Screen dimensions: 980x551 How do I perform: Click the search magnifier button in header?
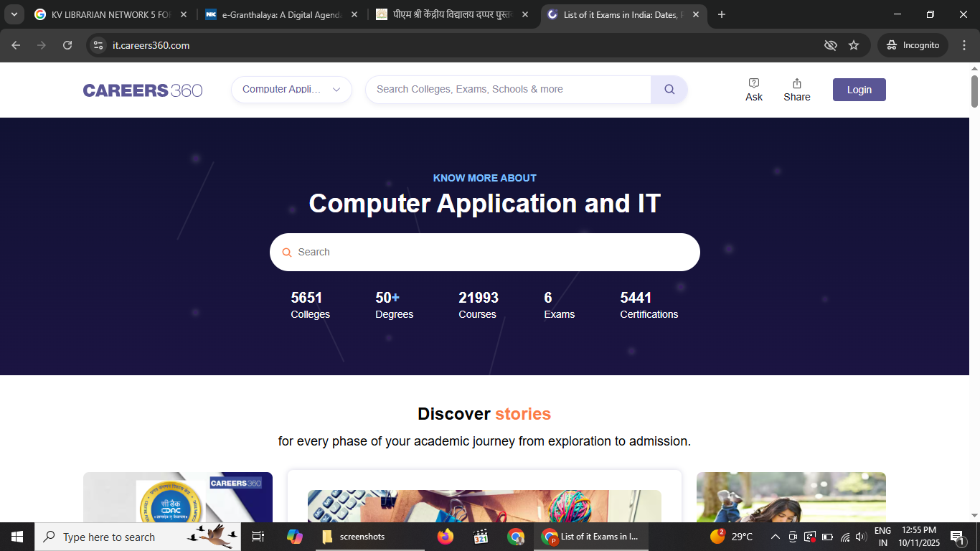click(669, 90)
